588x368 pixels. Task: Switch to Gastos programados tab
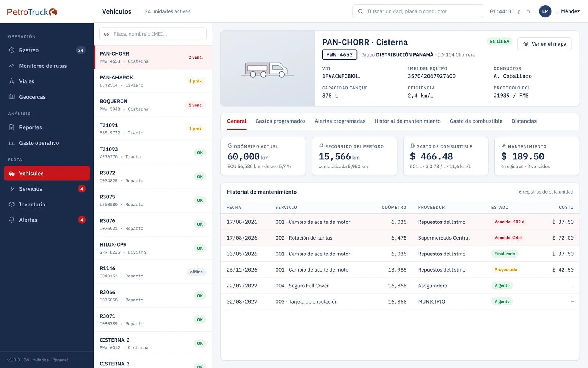tap(280, 121)
